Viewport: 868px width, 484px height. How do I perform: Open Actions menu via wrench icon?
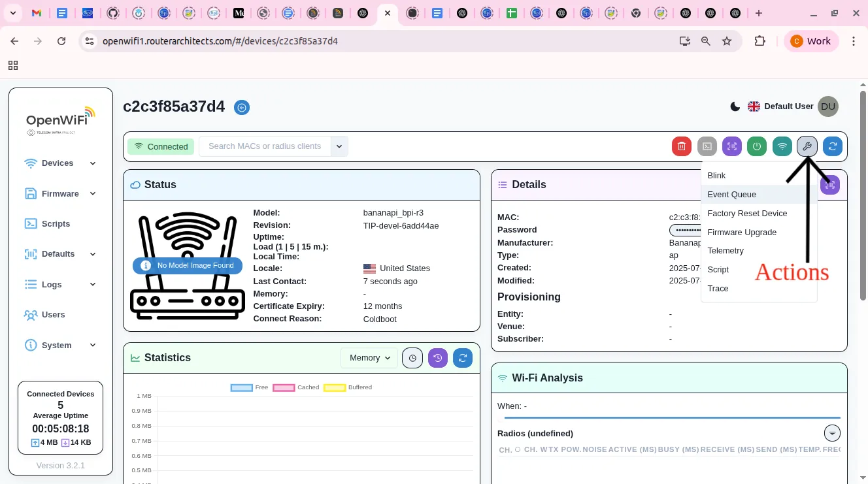click(807, 146)
